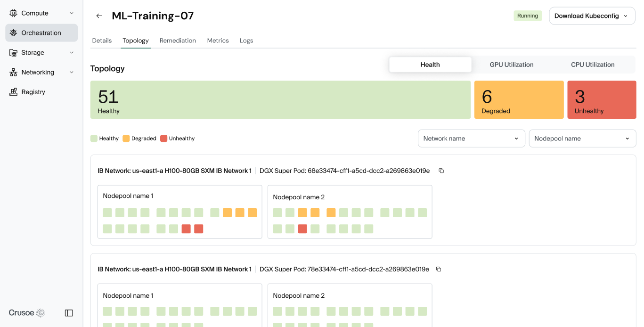Open the Network name dropdown
644x327 pixels.
tap(472, 139)
